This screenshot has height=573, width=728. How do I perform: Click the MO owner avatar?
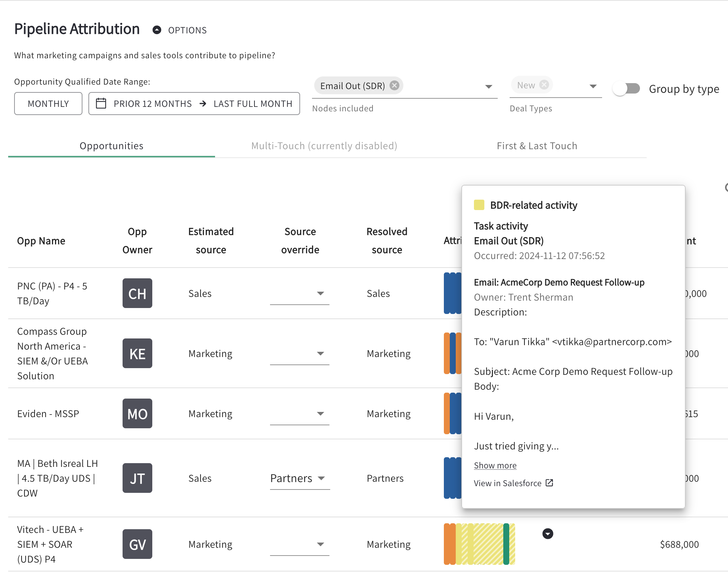pos(137,413)
